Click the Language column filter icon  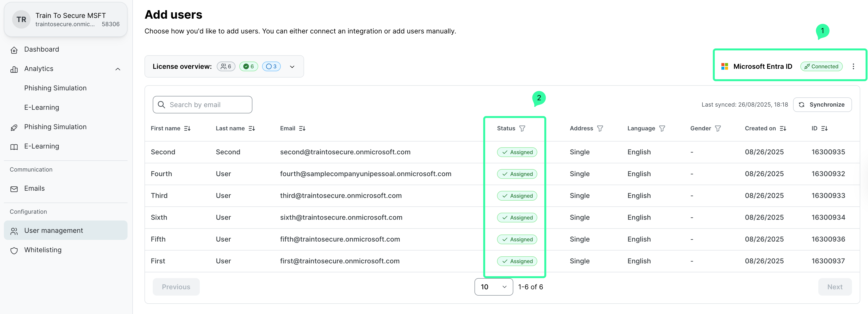662,129
